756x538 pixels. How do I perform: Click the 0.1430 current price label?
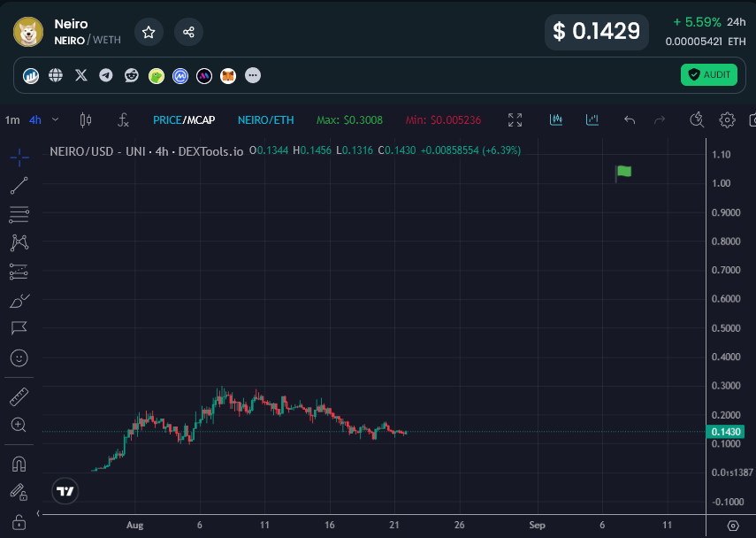[x=726, y=432]
